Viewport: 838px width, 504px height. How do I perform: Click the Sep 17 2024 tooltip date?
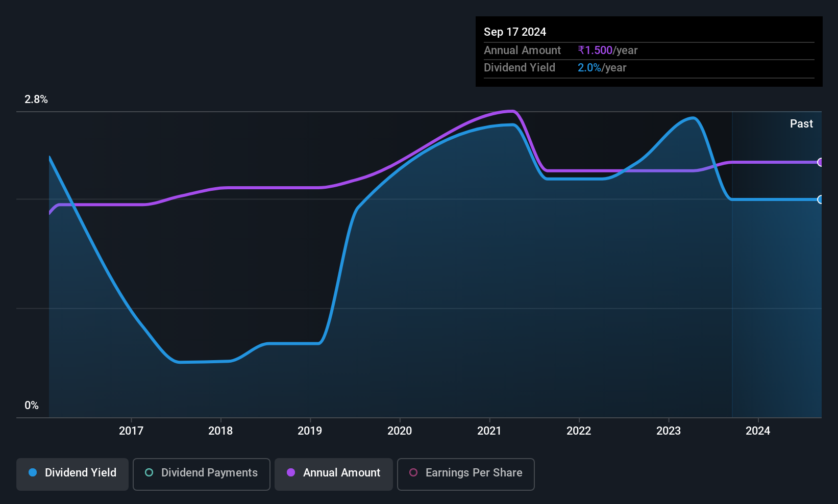pyautogui.click(x=515, y=32)
